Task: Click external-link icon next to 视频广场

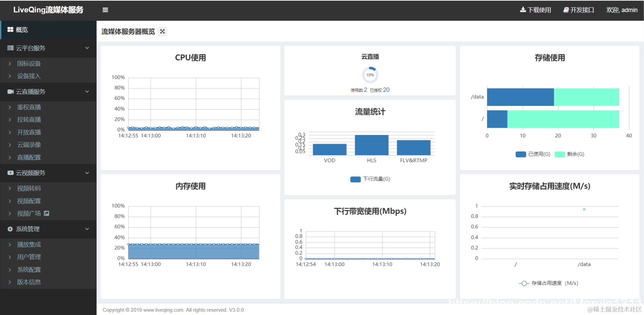Action: click(x=47, y=213)
